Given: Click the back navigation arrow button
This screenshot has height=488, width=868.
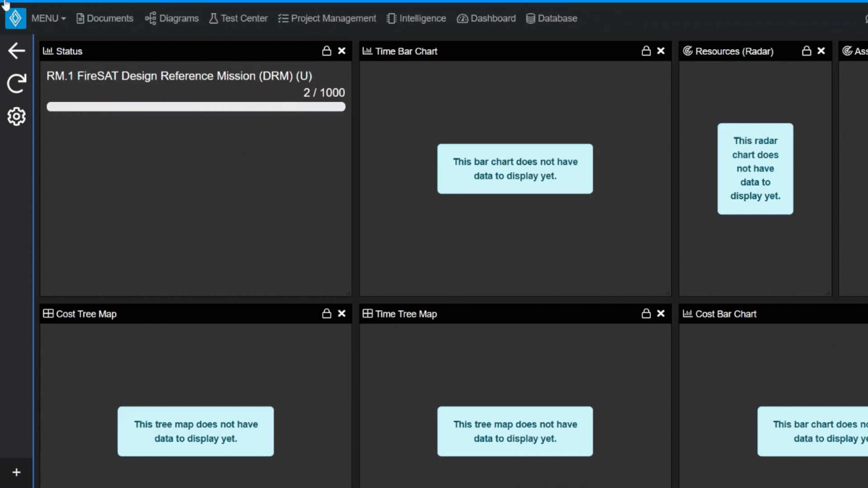Looking at the screenshot, I should pos(16,51).
